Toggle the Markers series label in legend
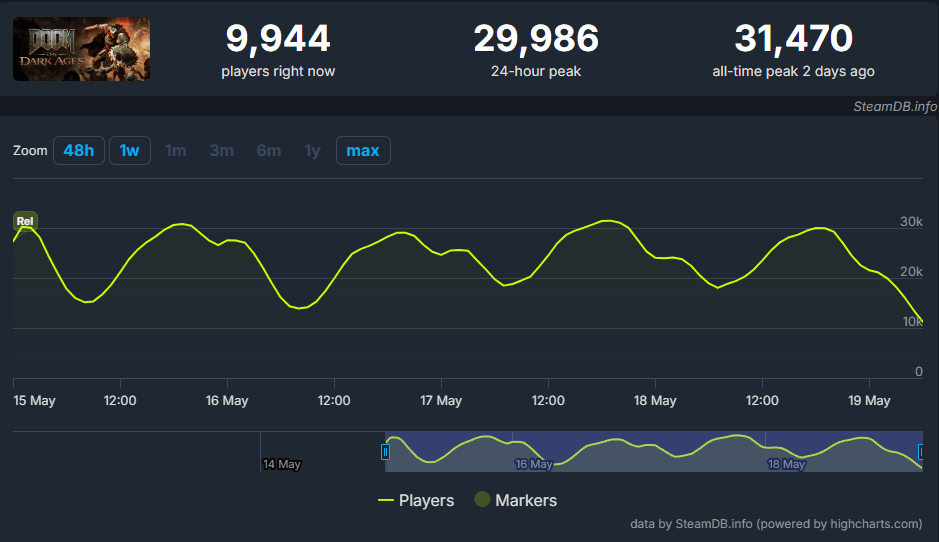The width and height of the screenshot is (939, 542). [x=526, y=500]
